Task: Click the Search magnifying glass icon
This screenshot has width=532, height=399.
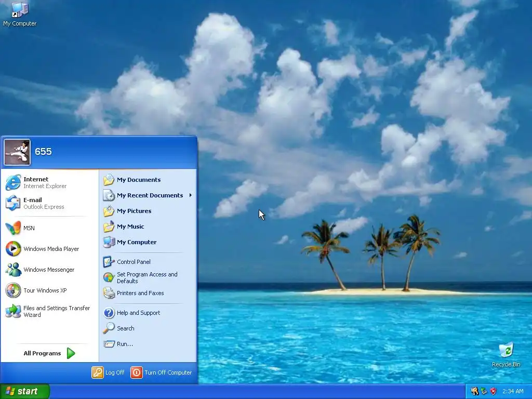Action: 109,328
